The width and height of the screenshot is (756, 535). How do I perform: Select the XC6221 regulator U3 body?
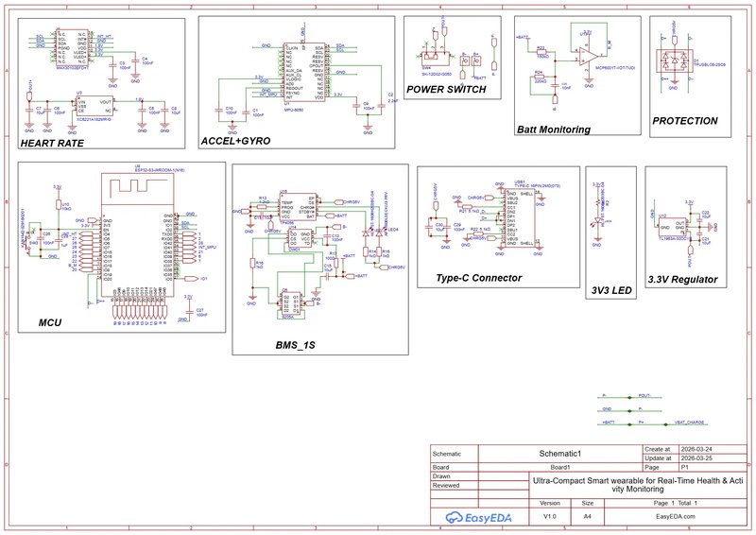tap(95, 105)
